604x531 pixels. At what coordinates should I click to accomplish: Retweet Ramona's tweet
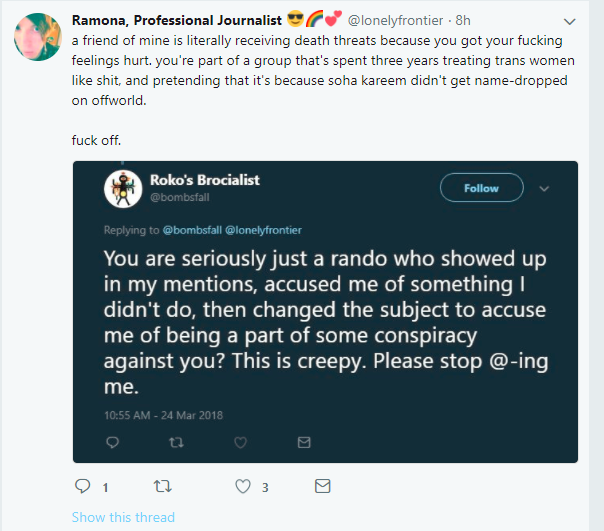(x=163, y=486)
